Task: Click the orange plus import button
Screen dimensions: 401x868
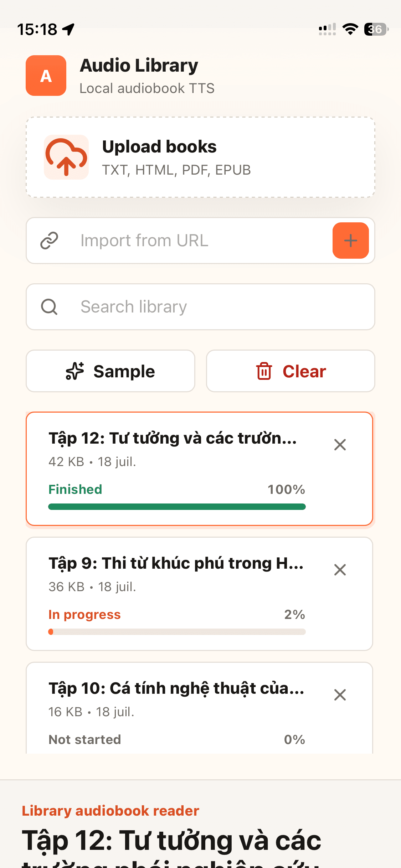Action: click(350, 241)
